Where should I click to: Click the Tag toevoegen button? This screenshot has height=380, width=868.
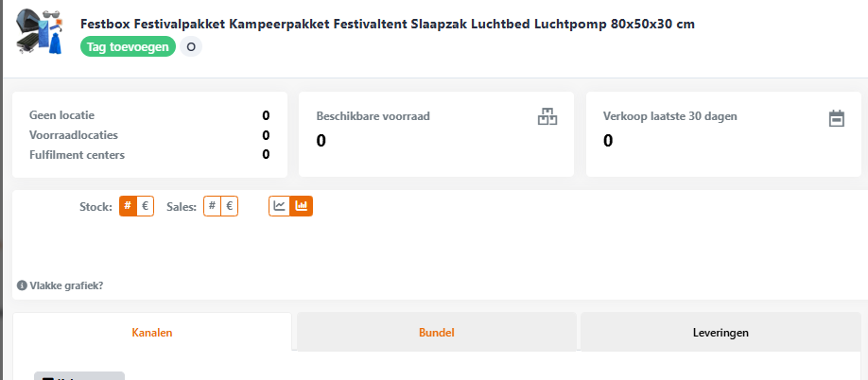[129, 46]
